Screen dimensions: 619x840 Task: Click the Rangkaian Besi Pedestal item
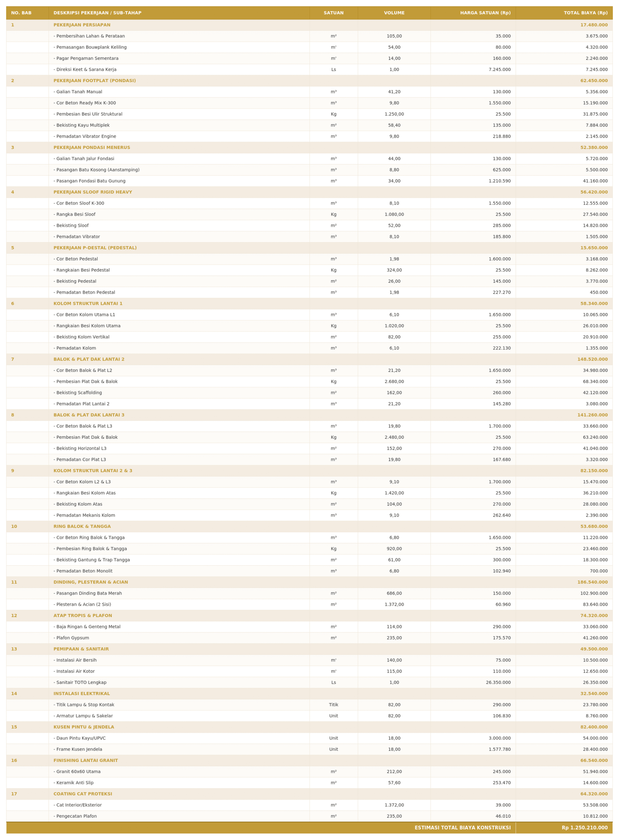click(81, 270)
